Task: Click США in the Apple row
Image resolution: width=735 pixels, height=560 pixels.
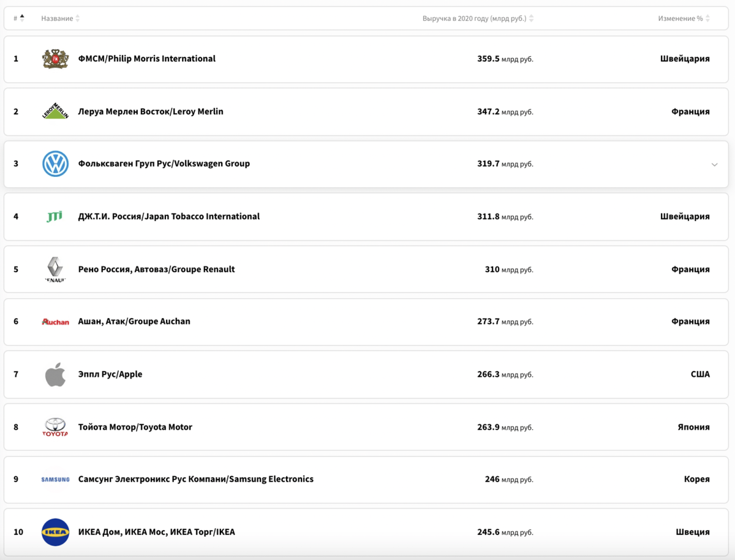Action: [x=700, y=374]
